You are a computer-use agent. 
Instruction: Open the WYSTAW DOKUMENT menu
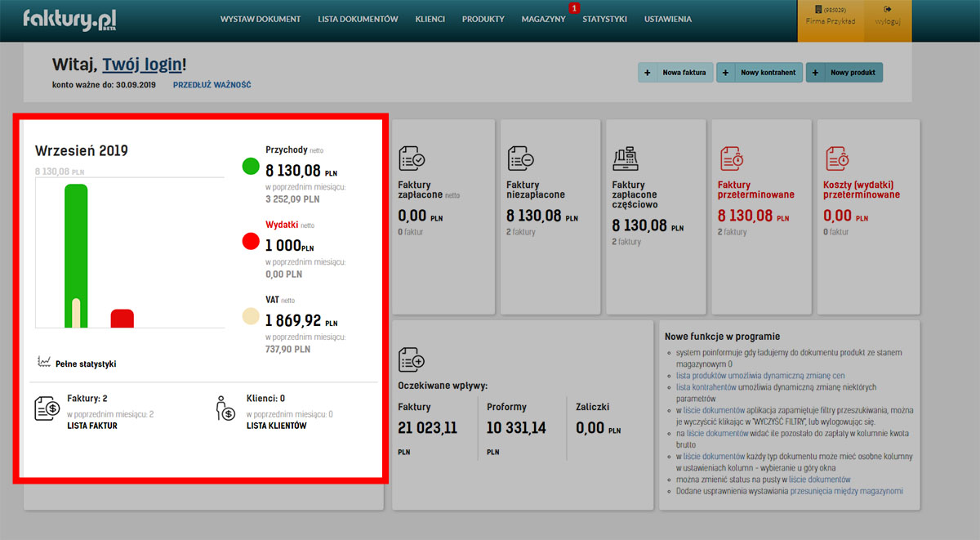pos(261,18)
